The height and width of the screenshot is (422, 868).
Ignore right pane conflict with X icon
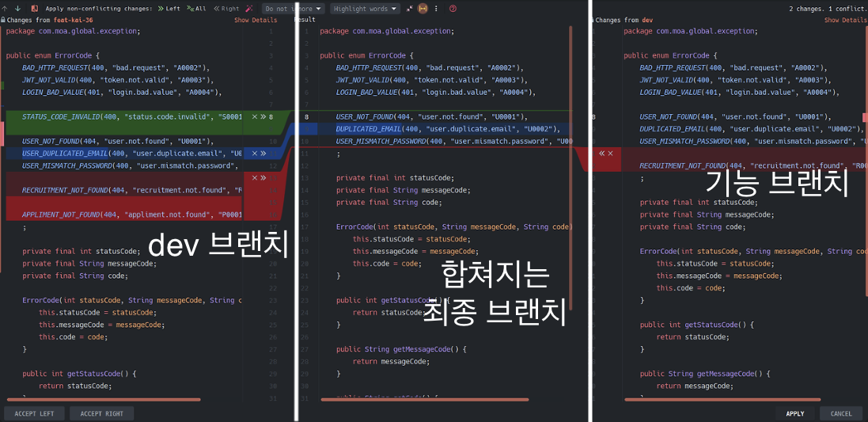coord(610,154)
